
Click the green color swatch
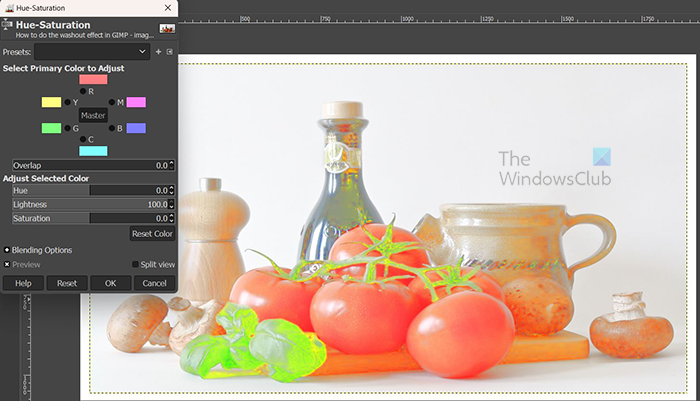click(51, 128)
